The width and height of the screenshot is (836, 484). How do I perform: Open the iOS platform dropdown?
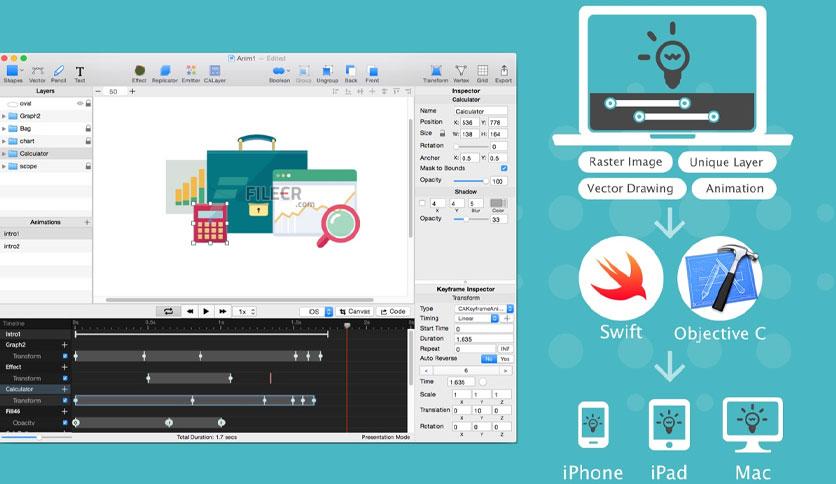[317, 311]
